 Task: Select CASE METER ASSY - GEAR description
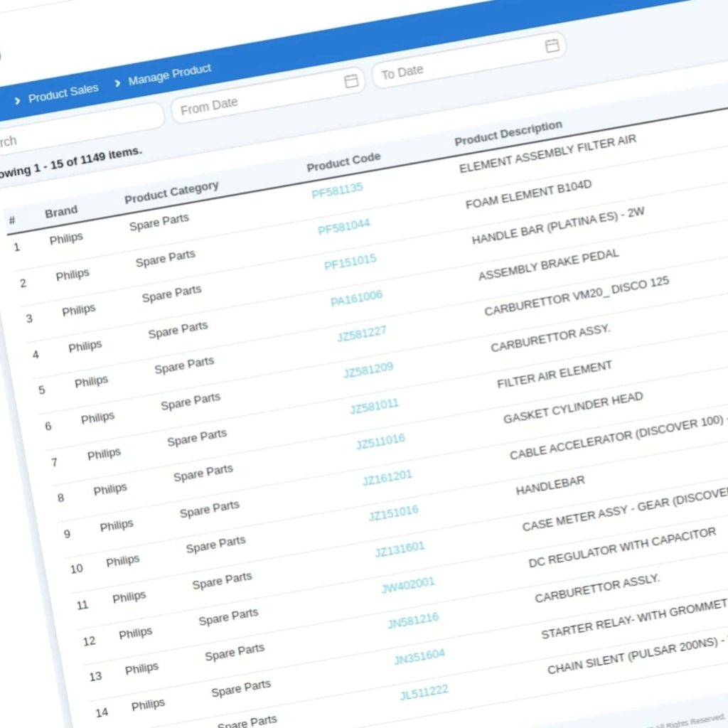tap(625, 509)
